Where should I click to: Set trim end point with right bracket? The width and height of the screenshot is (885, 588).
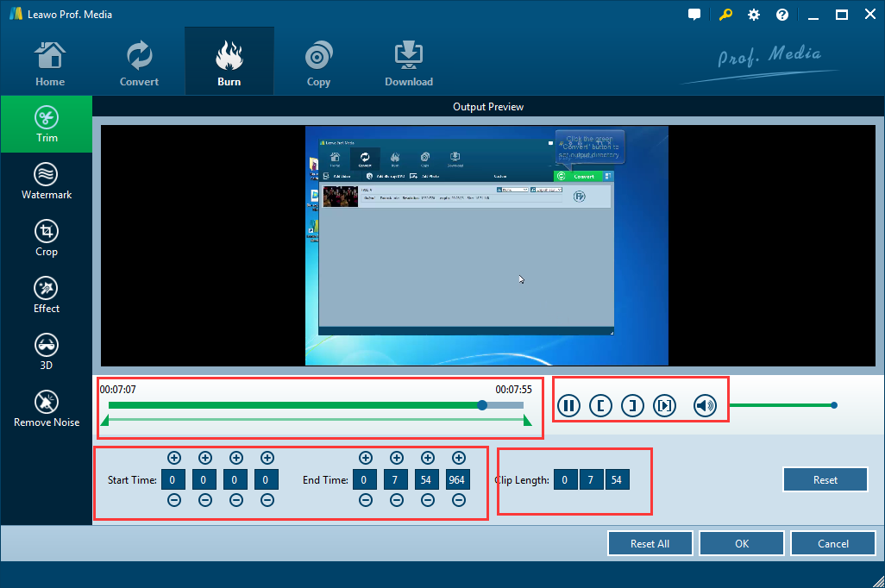pos(633,406)
